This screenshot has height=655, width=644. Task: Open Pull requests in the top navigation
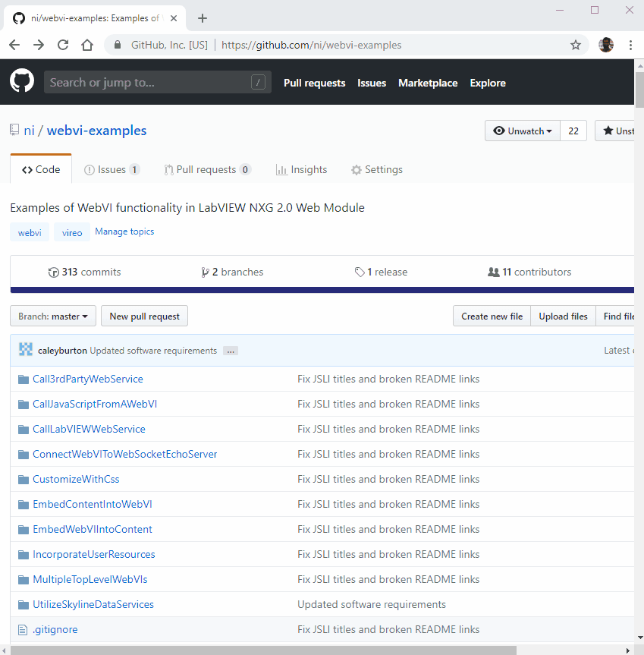click(x=315, y=83)
